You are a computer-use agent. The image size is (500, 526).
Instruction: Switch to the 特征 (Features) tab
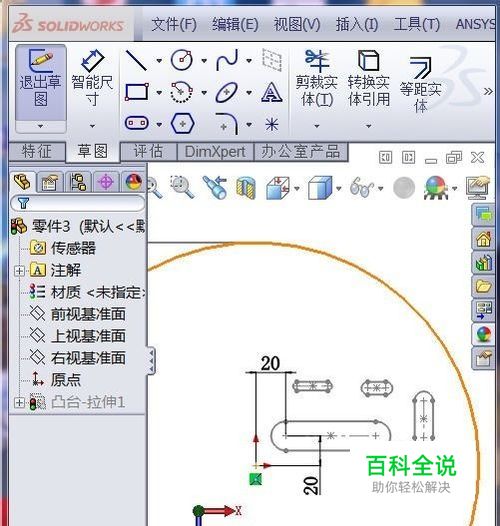click(37, 151)
